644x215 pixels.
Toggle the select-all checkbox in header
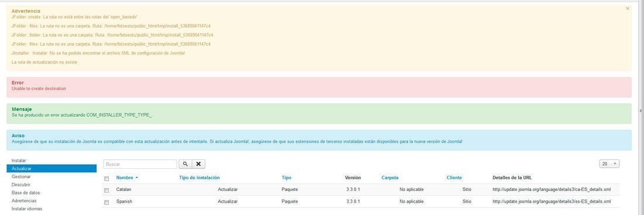(107, 179)
